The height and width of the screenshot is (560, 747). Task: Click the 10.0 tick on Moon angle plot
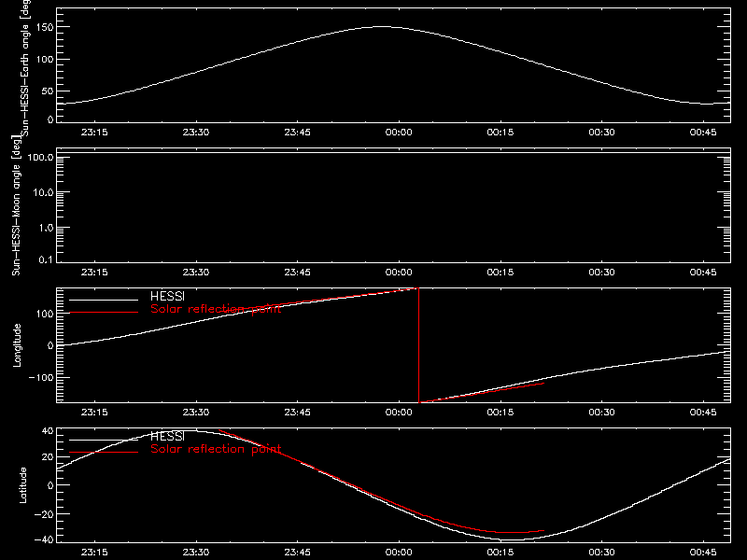click(43, 193)
